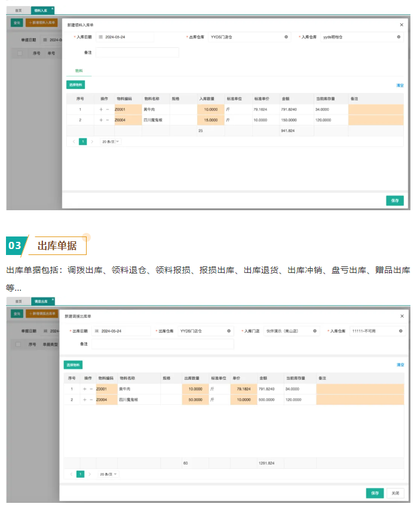Remove the Z0001 row in 领料入库单 table
Screen dimensions: 420x513
(x=108, y=110)
